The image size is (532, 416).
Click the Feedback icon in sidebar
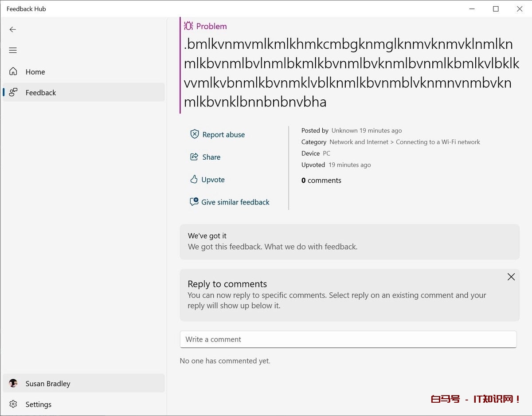click(13, 92)
